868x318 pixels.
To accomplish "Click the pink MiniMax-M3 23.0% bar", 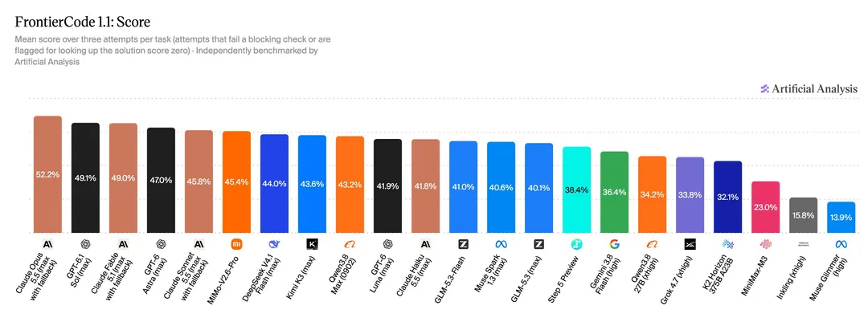I will click(766, 207).
